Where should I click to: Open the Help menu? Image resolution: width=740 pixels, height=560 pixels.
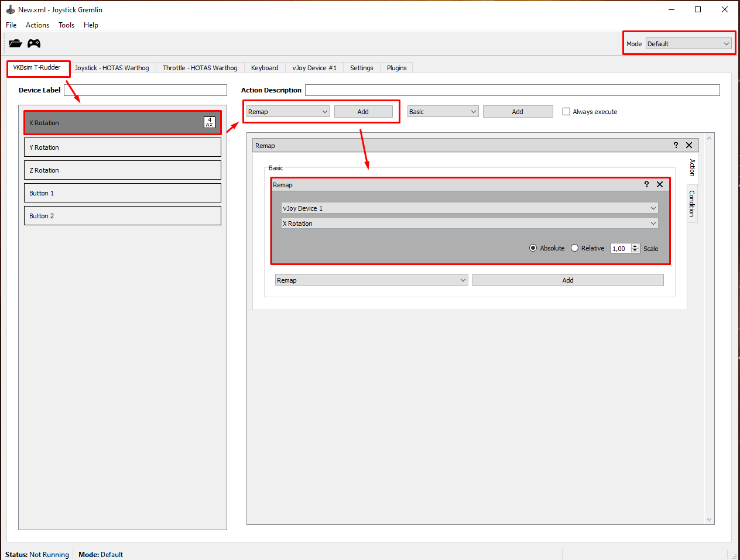click(91, 25)
